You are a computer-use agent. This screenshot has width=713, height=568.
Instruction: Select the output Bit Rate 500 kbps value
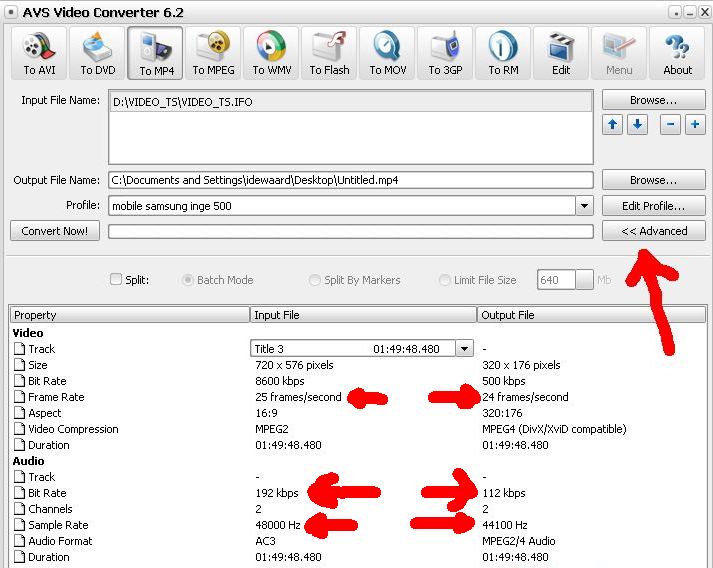tap(504, 381)
